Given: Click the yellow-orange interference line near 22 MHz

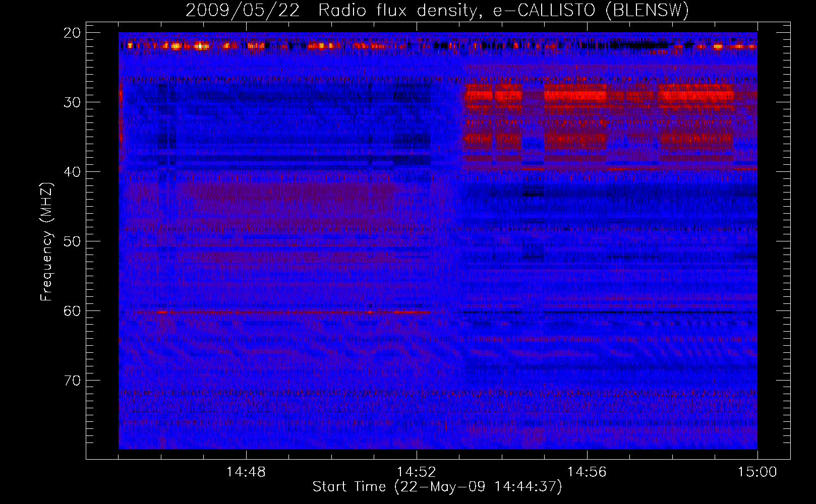Looking at the screenshot, I should click(x=438, y=46).
